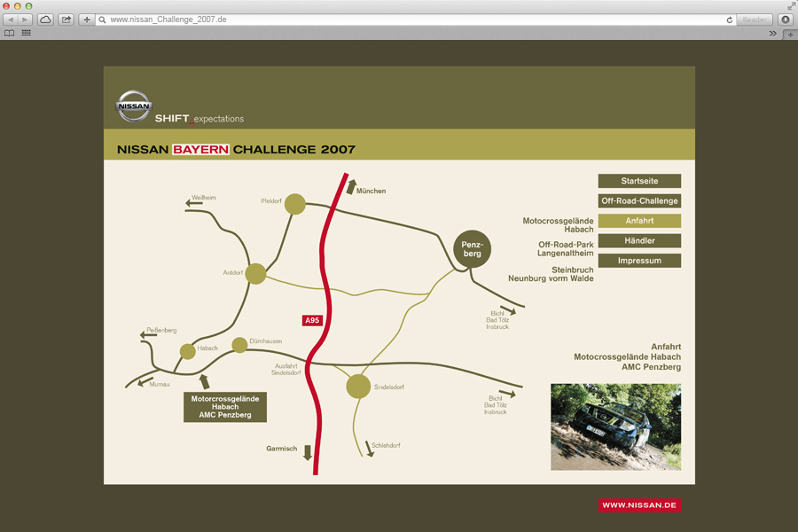Open iCloud tabs cloud icon
798x532 pixels.
45,20
